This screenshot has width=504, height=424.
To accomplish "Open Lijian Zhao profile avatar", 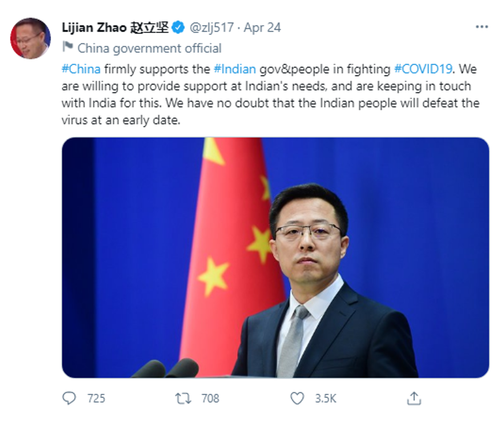I will [31, 38].
